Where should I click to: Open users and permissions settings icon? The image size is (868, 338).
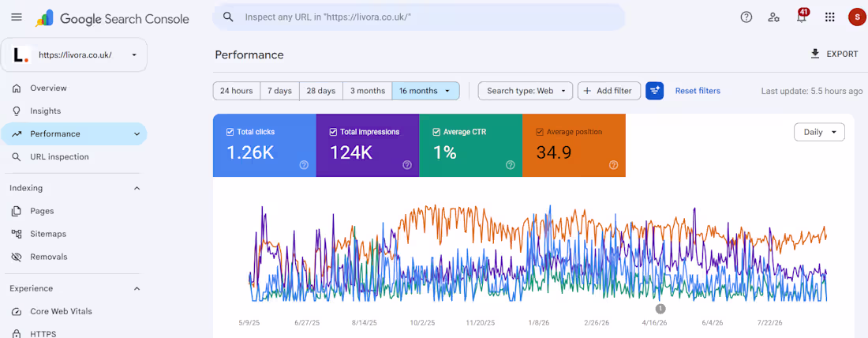(774, 17)
